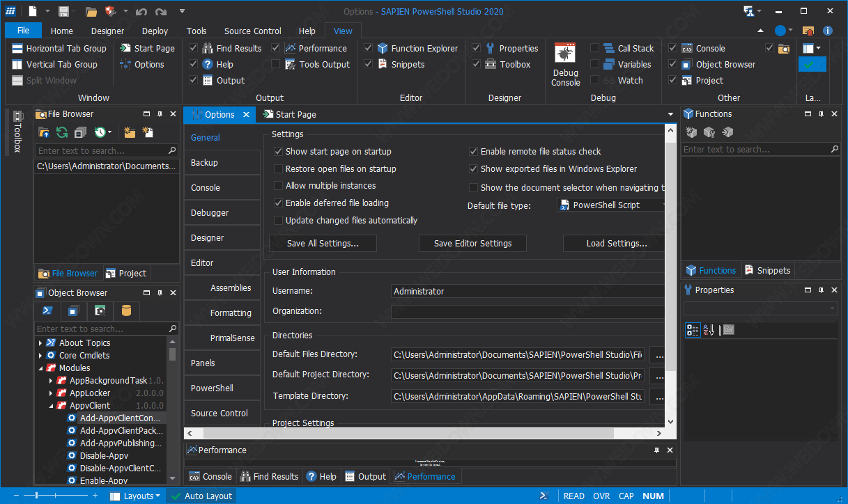Click the Open folder icon in the quick access bar

tap(91, 11)
